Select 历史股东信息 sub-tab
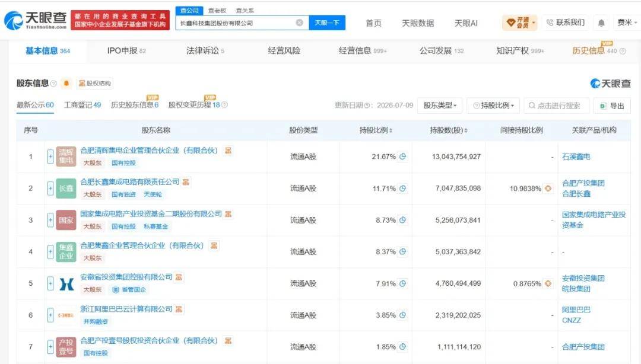641x364 pixels. point(135,105)
